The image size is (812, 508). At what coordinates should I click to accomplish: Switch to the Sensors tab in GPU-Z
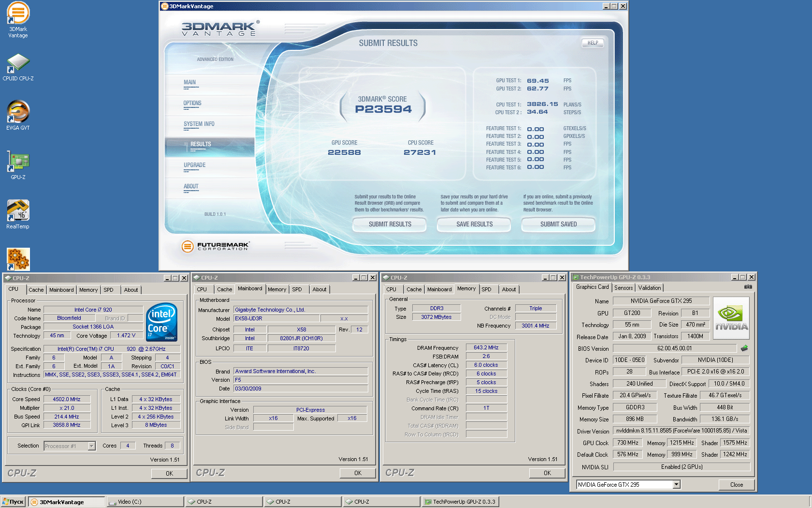(623, 287)
